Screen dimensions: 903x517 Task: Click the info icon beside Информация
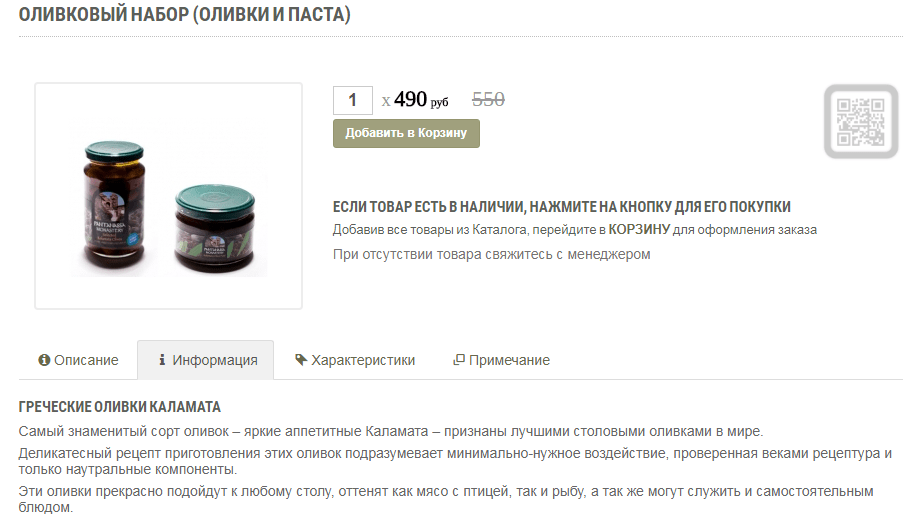162,360
